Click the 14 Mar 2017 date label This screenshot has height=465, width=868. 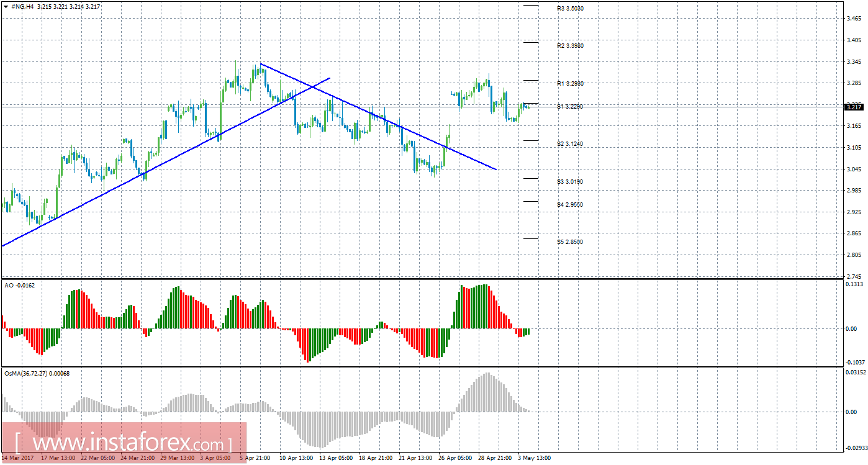(17, 459)
